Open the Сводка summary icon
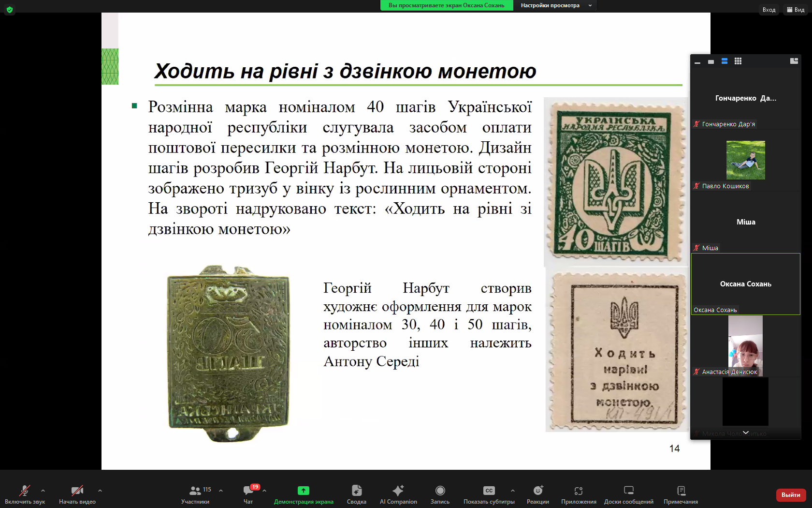 pyautogui.click(x=356, y=493)
